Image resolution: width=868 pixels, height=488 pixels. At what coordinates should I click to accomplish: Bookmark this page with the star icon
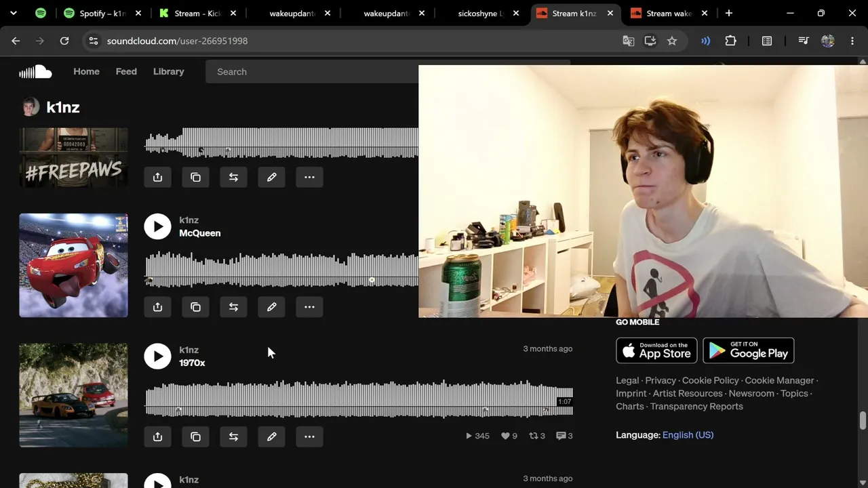(672, 41)
